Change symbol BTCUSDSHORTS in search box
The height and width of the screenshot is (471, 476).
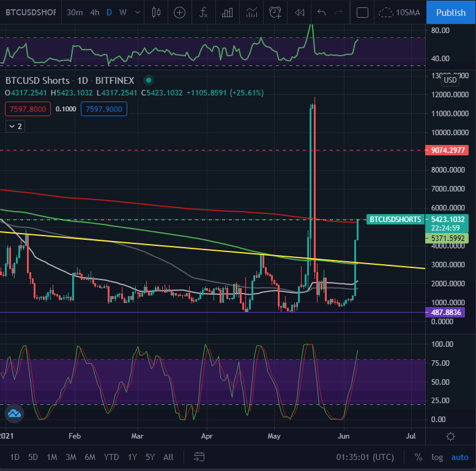click(31, 12)
